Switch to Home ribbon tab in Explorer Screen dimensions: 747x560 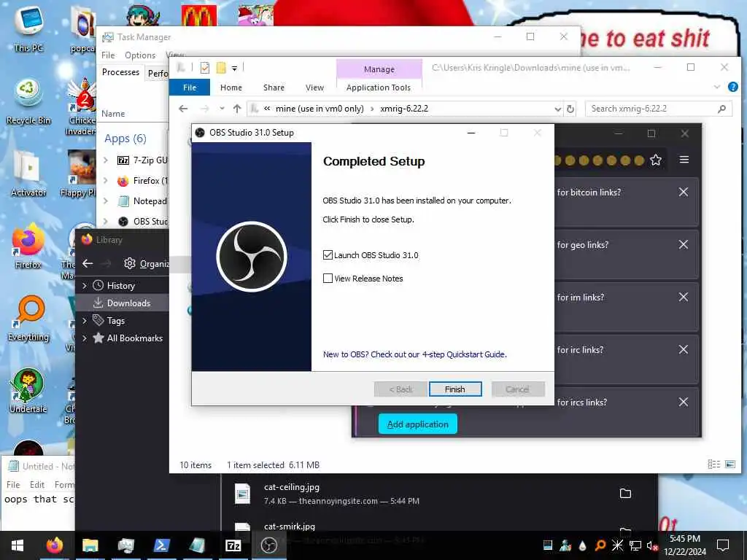pyautogui.click(x=231, y=87)
